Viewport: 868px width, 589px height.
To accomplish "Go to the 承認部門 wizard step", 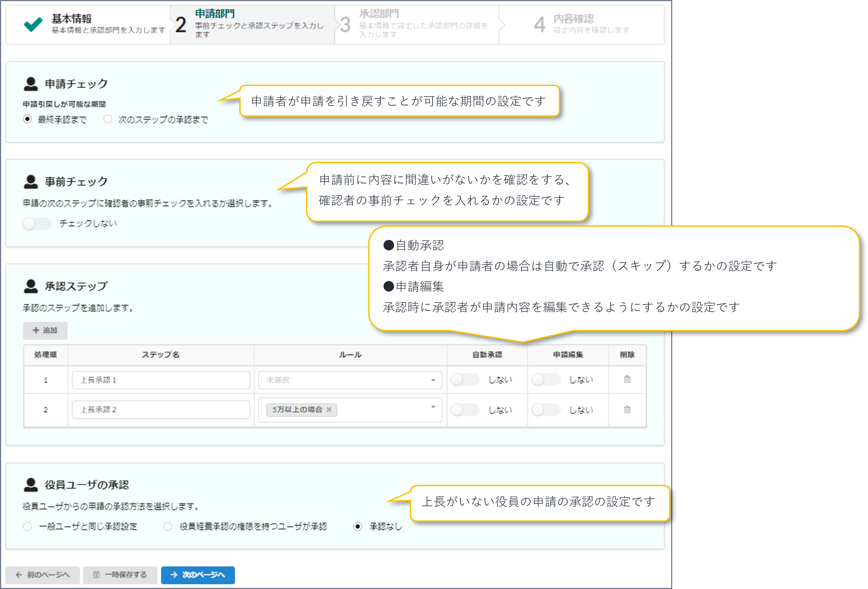I will pyautogui.click(x=417, y=25).
